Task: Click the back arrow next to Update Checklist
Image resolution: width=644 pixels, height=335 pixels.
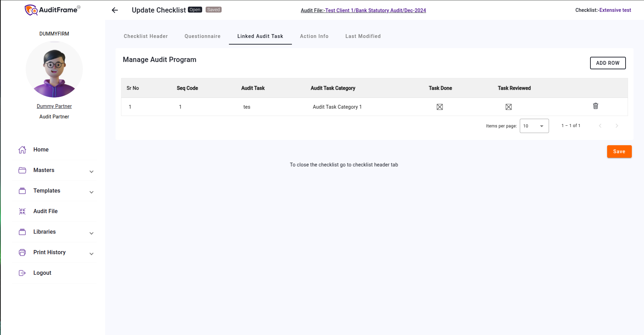Action: click(114, 10)
